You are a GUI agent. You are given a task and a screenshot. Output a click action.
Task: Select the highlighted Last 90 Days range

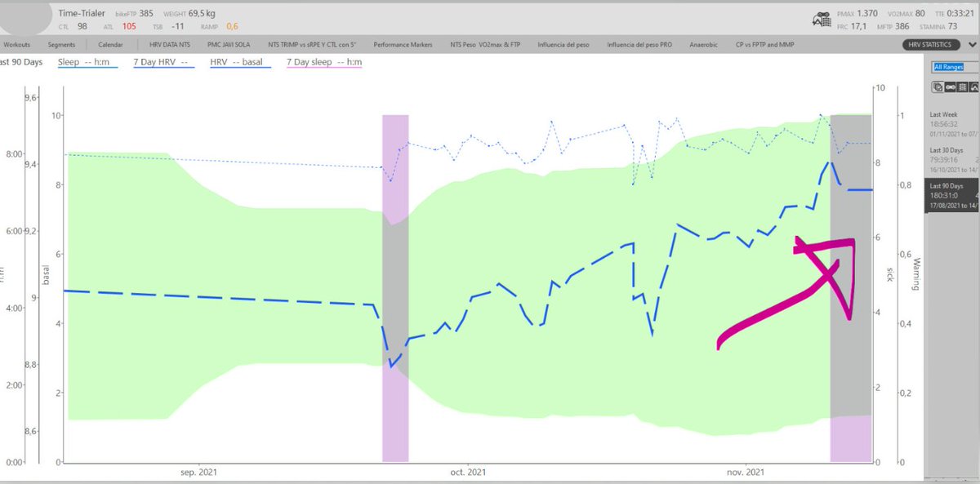[x=952, y=196]
